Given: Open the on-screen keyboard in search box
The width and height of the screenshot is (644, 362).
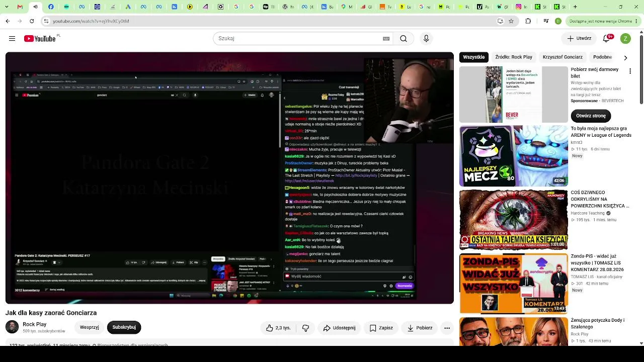Looking at the screenshot, I should click(x=386, y=39).
